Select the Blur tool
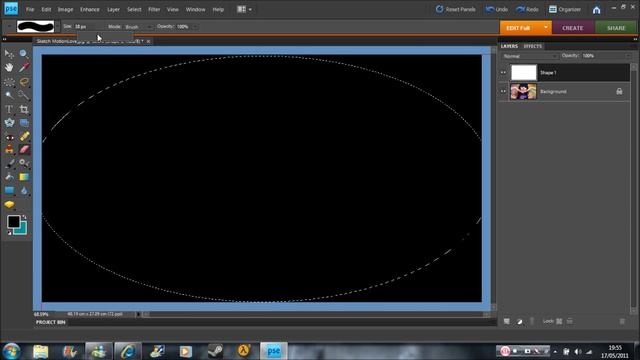The height and width of the screenshot is (360, 640). 24,191
